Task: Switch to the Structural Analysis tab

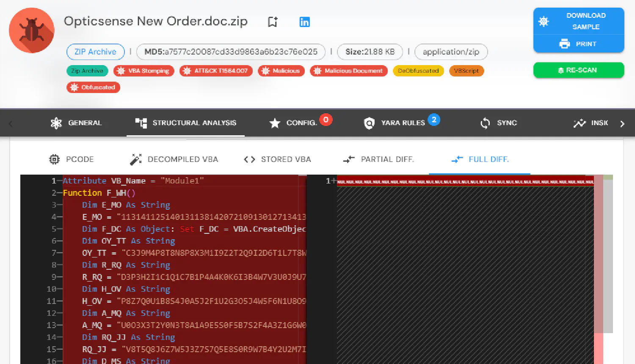Action: tap(185, 123)
